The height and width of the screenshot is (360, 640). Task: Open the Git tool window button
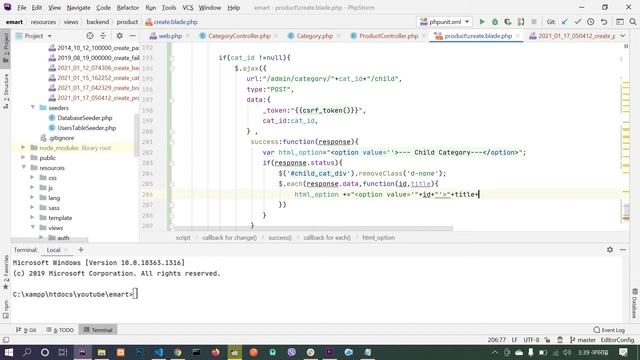coord(26,330)
